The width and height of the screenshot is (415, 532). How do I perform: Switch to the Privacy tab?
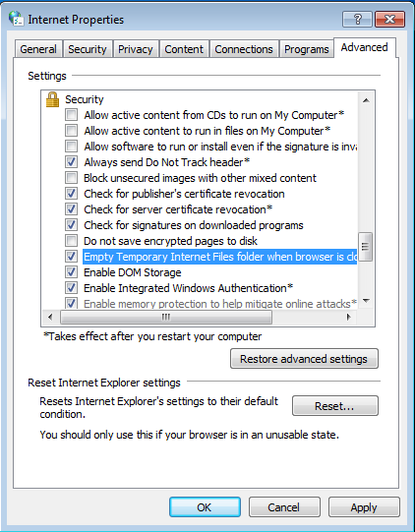coord(136,49)
